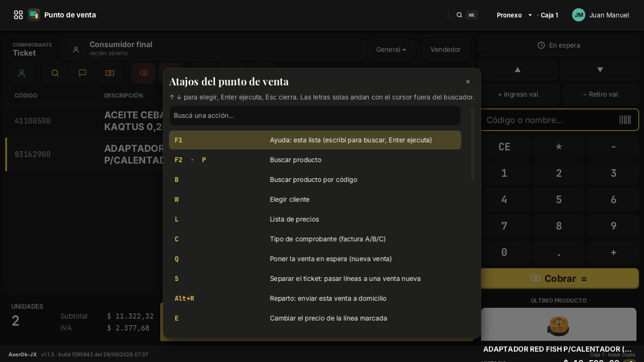The image size is (644, 362).
Task: Select F1 Ayuda: esta lista entry
Action: pyautogui.click(x=315, y=140)
